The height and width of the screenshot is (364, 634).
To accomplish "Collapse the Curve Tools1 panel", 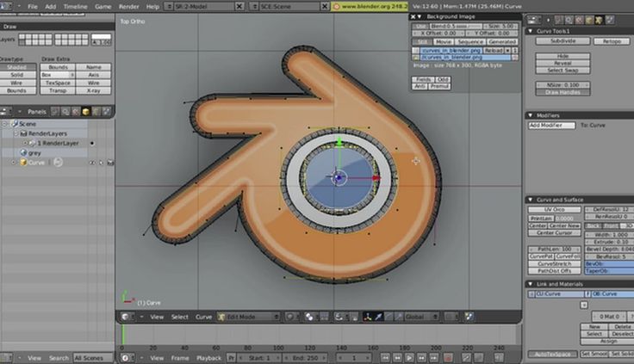I will click(530, 31).
